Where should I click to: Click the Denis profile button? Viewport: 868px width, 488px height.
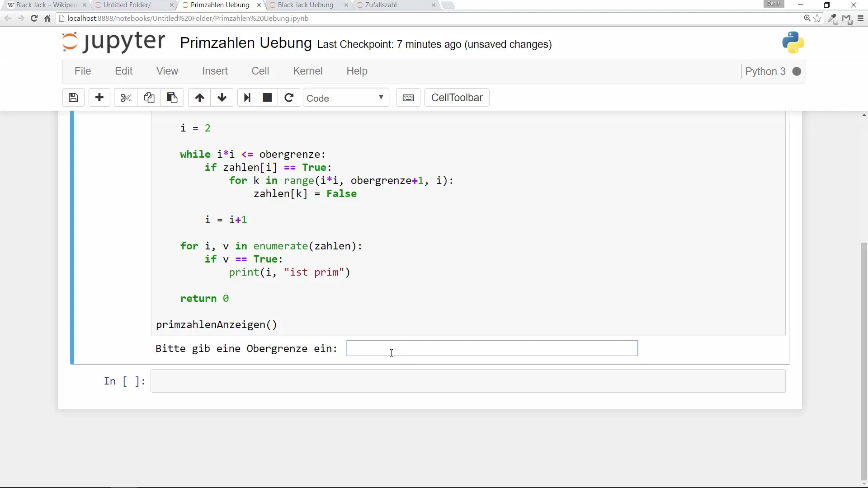[774, 4]
